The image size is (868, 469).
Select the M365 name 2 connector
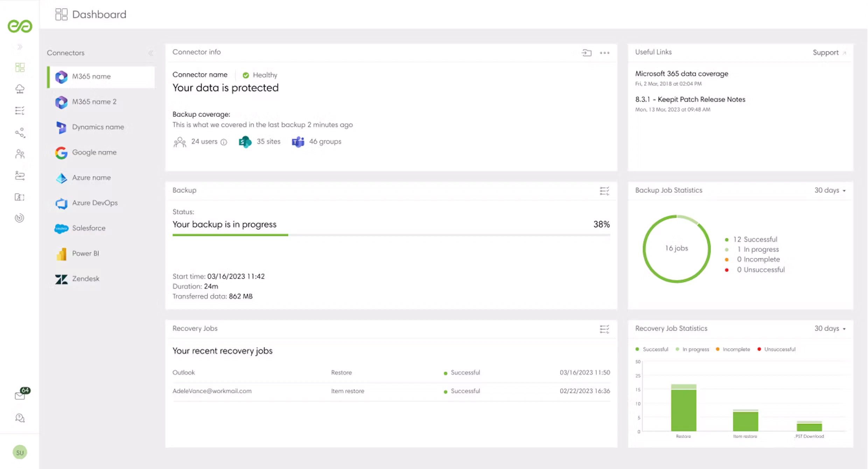tap(101, 102)
